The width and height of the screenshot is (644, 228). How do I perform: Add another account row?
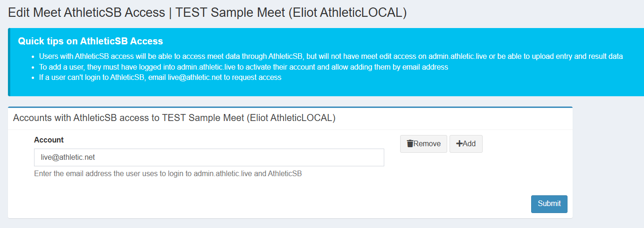pyautogui.click(x=466, y=144)
